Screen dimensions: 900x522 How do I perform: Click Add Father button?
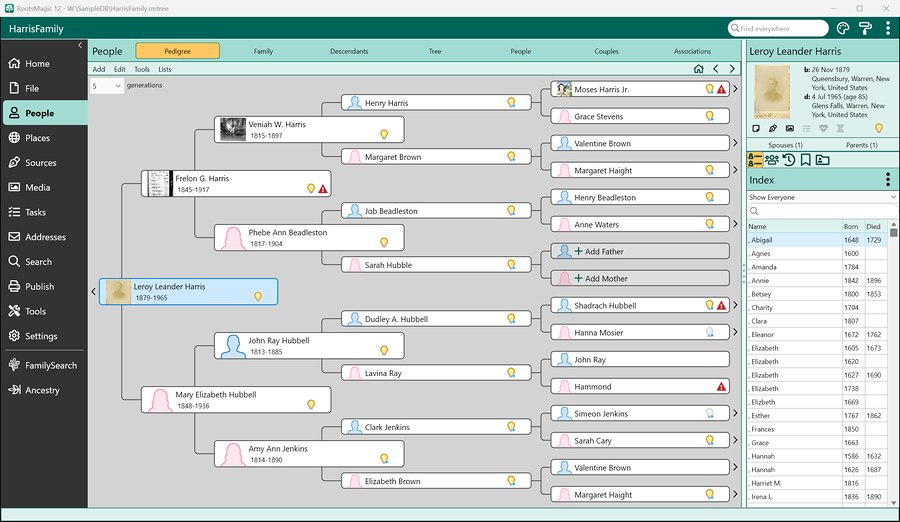click(x=640, y=251)
